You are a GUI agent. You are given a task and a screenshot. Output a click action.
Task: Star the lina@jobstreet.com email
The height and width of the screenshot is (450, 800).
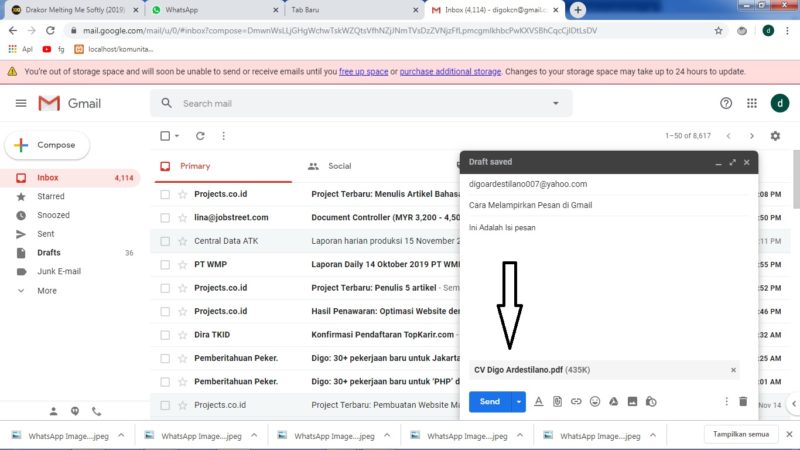[x=183, y=218]
